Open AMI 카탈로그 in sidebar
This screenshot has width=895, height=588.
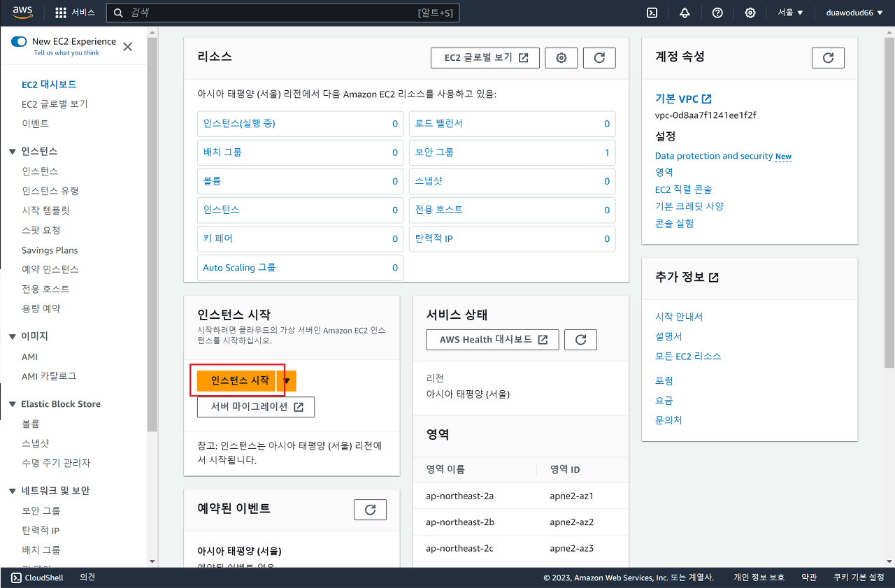49,376
